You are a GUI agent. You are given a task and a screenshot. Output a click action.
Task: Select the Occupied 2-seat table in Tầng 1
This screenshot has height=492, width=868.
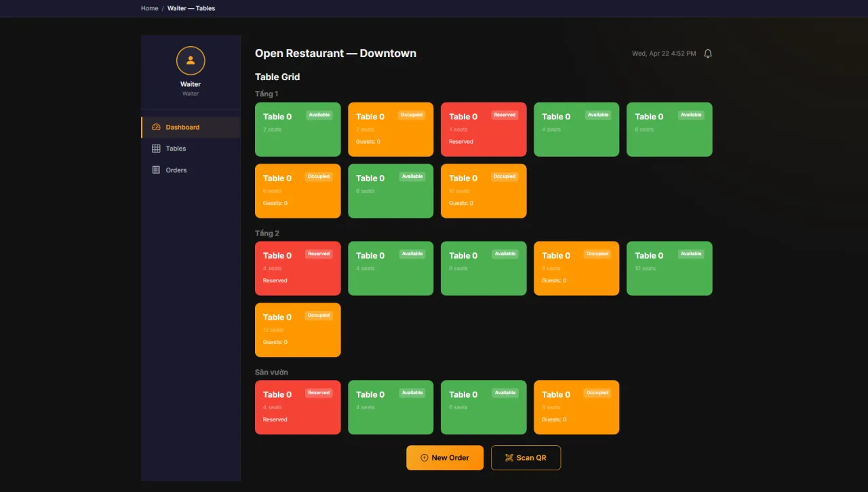pos(391,130)
